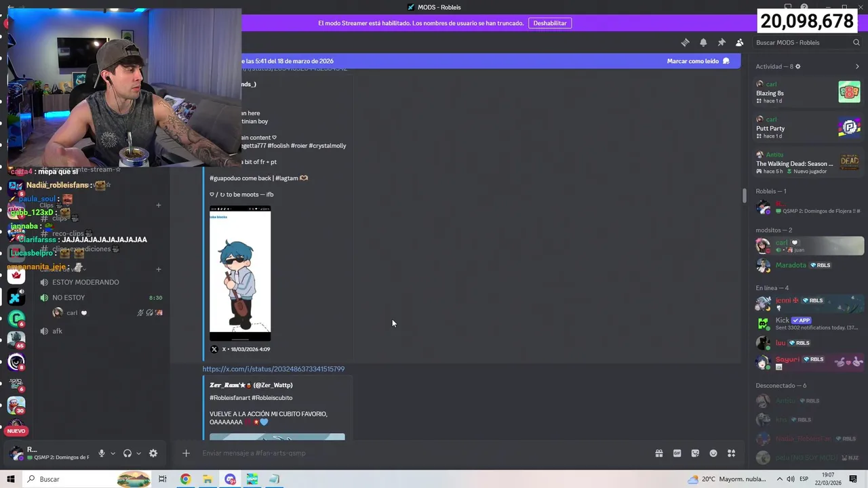Image resolution: width=868 pixels, height=488 pixels.
Task: Click the chat scrollbar thumb
Action: pos(744,195)
